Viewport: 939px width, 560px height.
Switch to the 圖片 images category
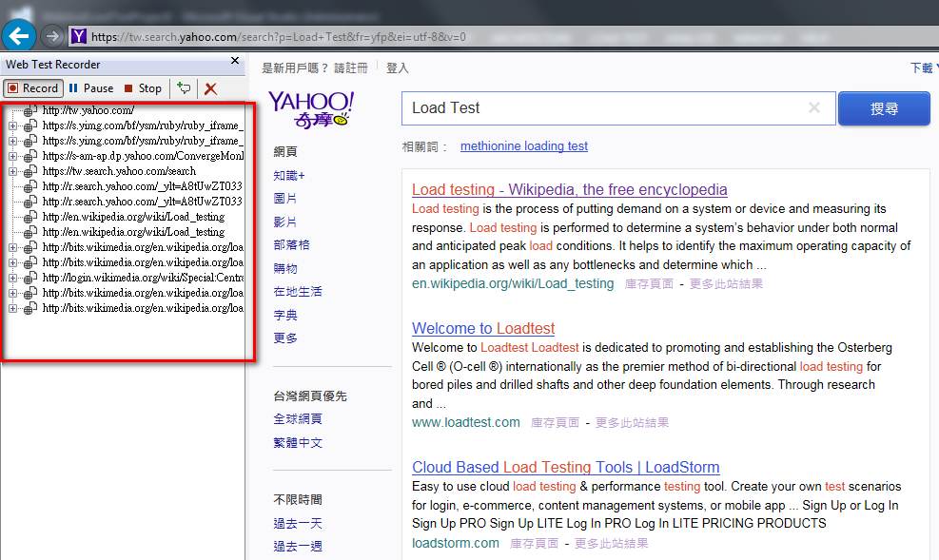pyautogui.click(x=285, y=199)
